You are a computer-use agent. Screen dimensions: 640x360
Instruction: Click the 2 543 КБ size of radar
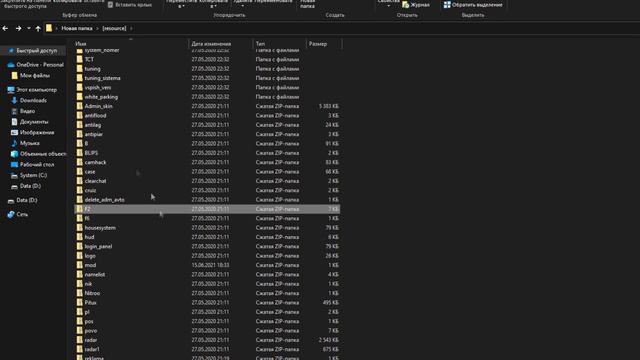329,340
